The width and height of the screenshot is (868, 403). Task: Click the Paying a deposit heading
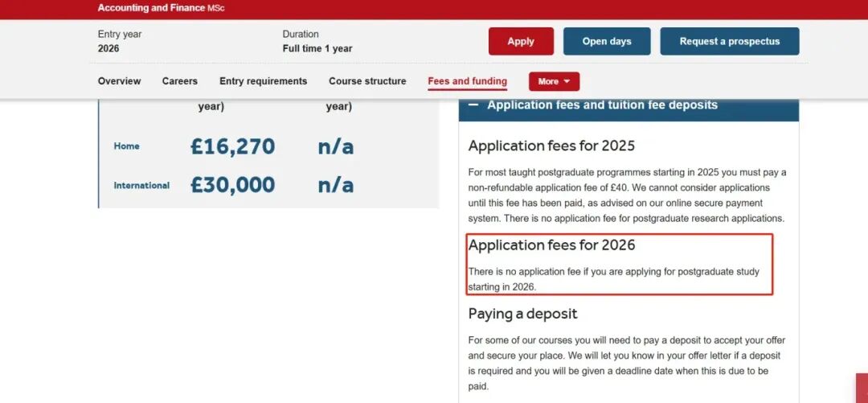[522, 314]
